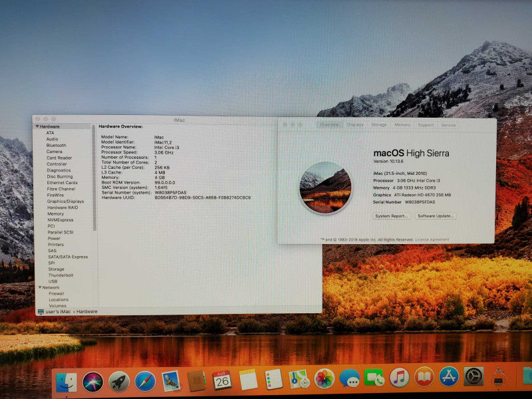
Task: Open Finder from the Dock
Action: (66, 382)
